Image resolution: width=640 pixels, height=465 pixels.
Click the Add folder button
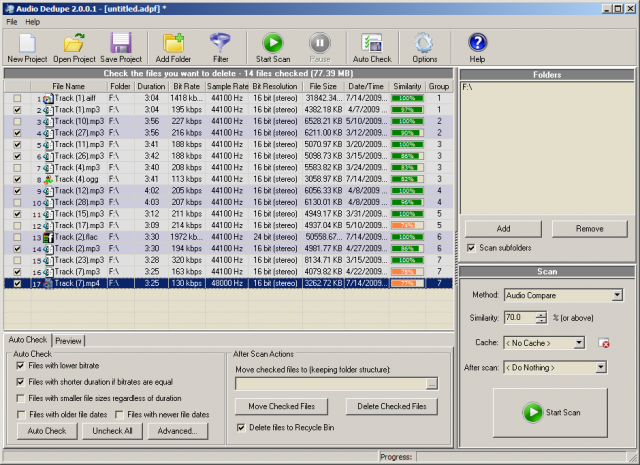tap(503, 229)
